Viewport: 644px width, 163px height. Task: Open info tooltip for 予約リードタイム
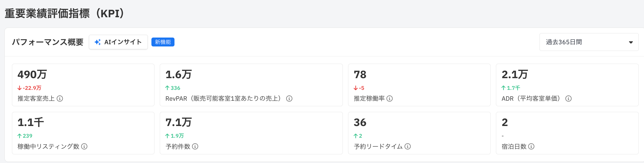pyautogui.click(x=408, y=146)
